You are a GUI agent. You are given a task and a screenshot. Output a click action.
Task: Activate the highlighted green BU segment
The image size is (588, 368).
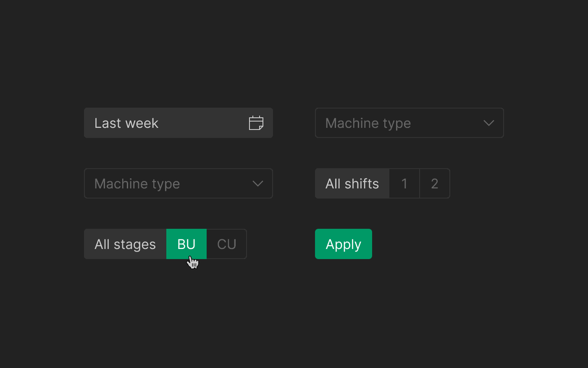[186, 244]
